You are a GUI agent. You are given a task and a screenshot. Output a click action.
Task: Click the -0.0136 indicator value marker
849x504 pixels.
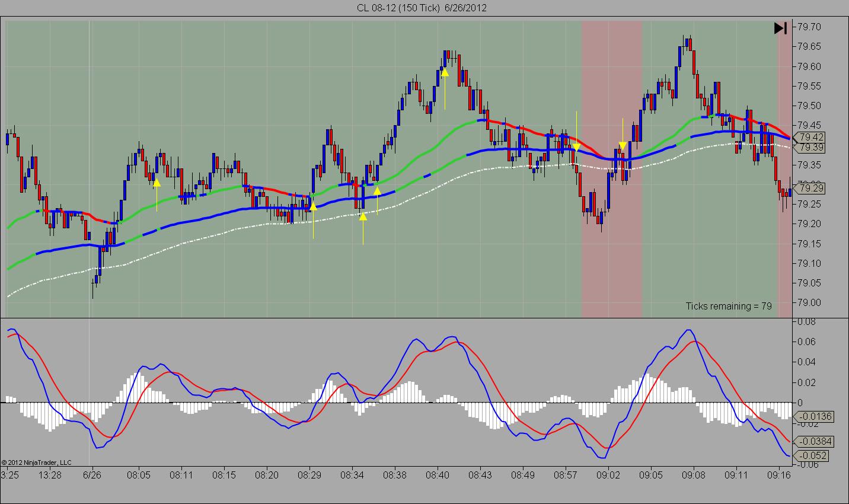pos(813,417)
